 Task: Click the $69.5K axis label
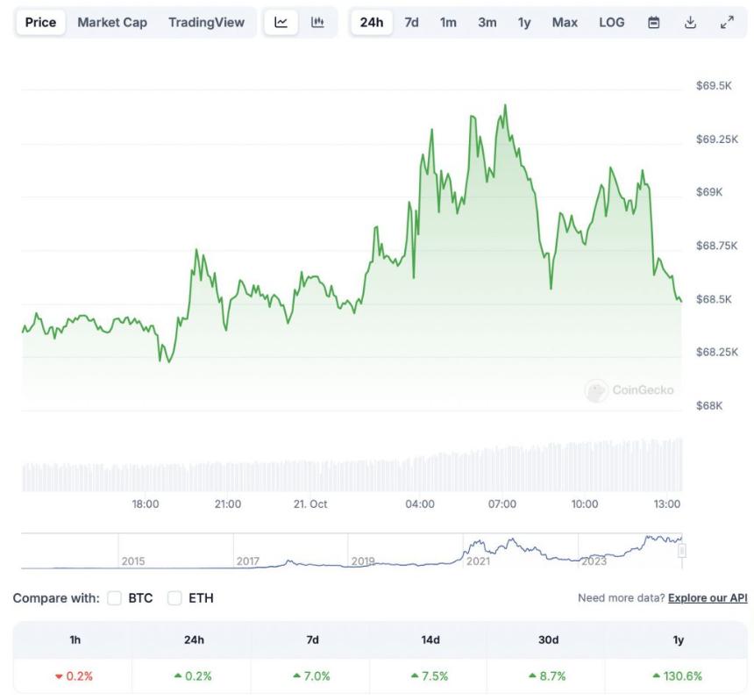[x=714, y=86]
